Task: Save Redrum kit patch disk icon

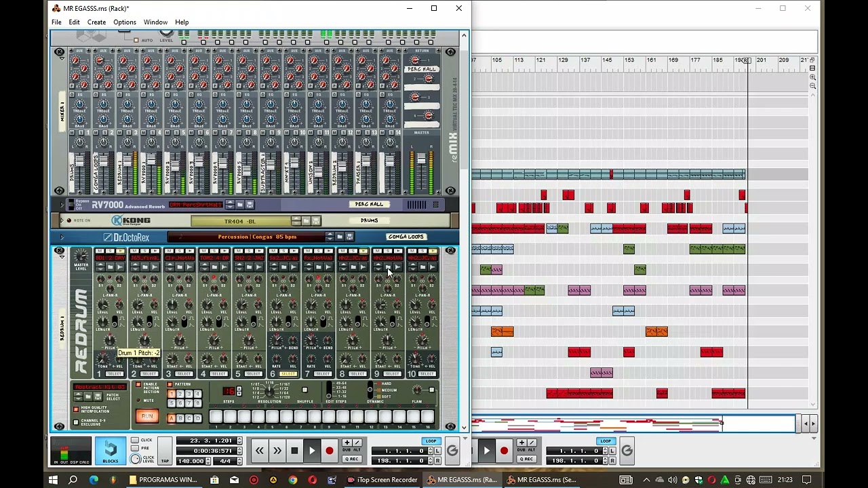Action: click(x=98, y=396)
